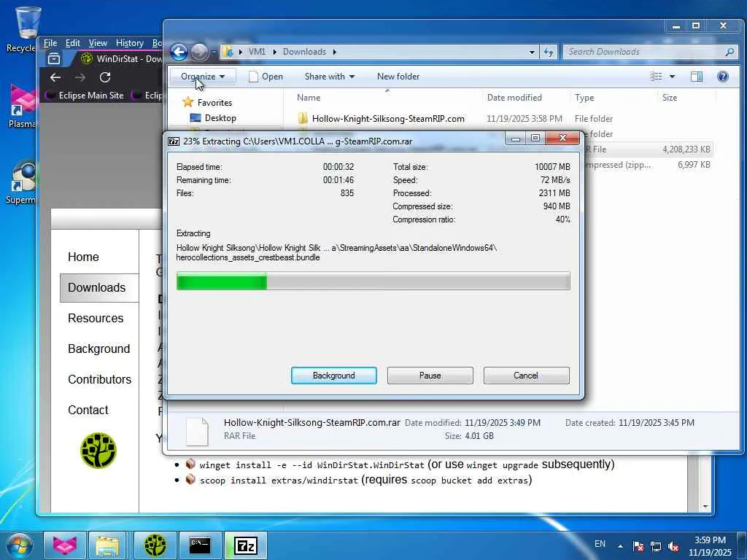The image size is (747, 560).
Task: Sort by the Name column header
Action: pyautogui.click(x=309, y=98)
